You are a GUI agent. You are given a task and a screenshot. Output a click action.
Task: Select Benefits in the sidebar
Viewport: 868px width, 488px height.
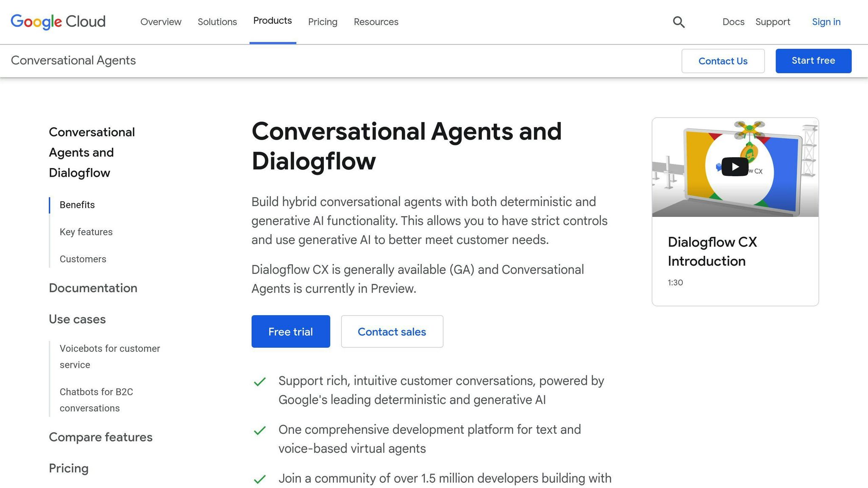pos(77,205)
